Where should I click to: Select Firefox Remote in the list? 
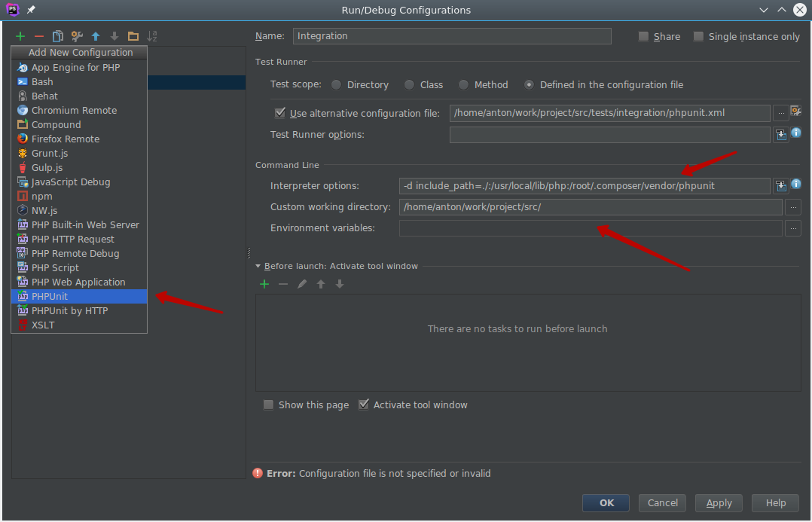(79, 139)
